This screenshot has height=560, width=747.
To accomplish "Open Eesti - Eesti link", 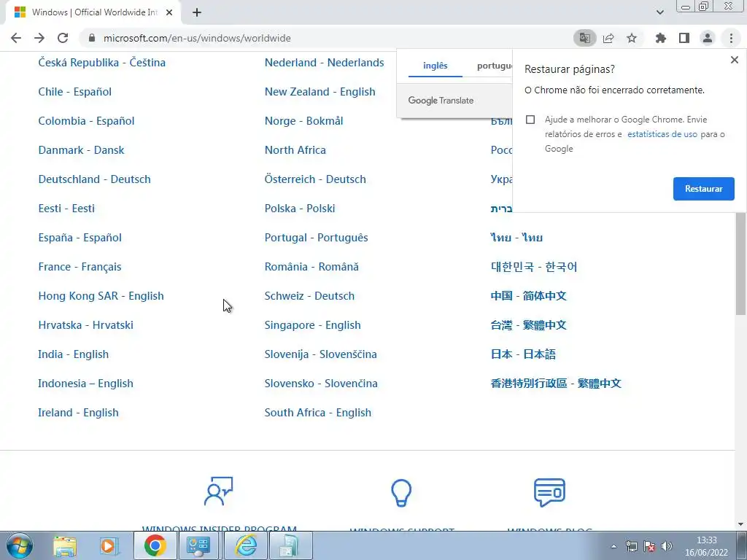I will pyautogui.click(x=66, y=208).
